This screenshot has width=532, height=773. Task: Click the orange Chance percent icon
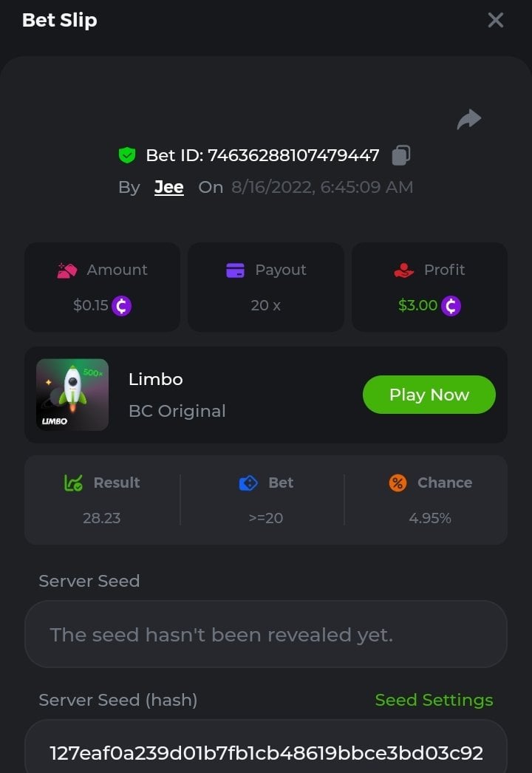click(x=398, y=483)
